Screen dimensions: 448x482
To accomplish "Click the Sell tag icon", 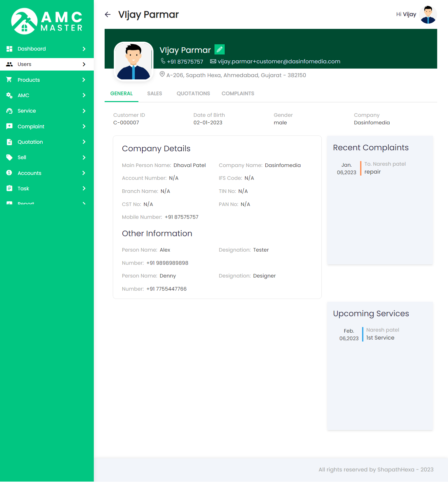I will (10, 157).
